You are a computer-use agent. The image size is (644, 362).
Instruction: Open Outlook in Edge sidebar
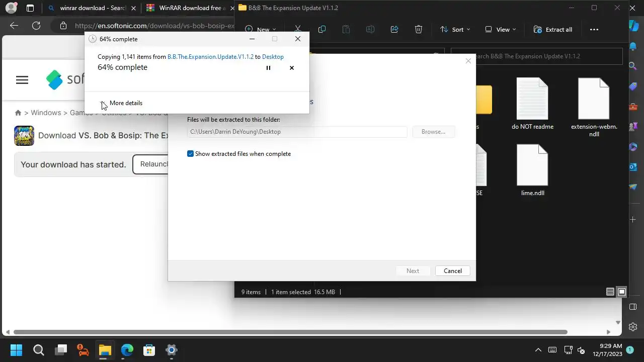[633, 167]
